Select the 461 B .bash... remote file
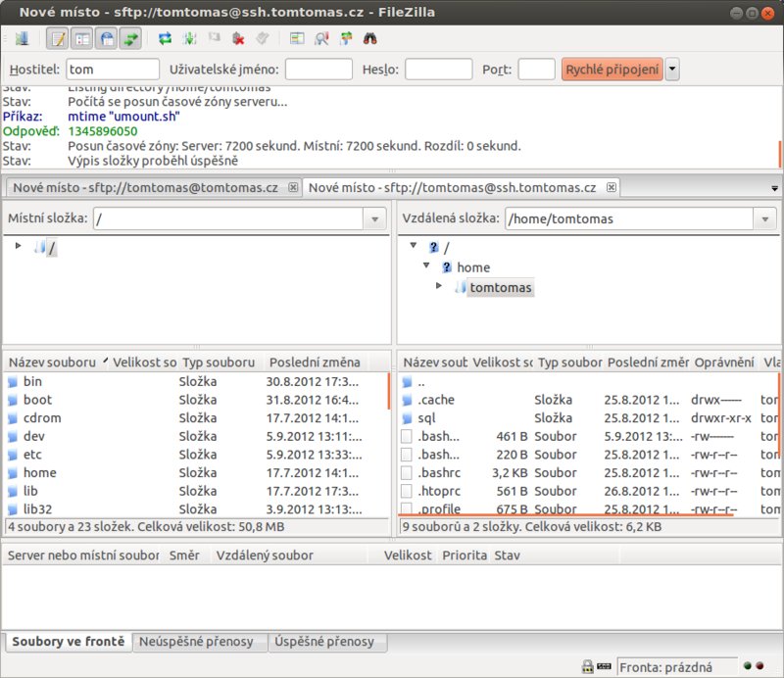The image size is (784, 678). coord(438,437)
